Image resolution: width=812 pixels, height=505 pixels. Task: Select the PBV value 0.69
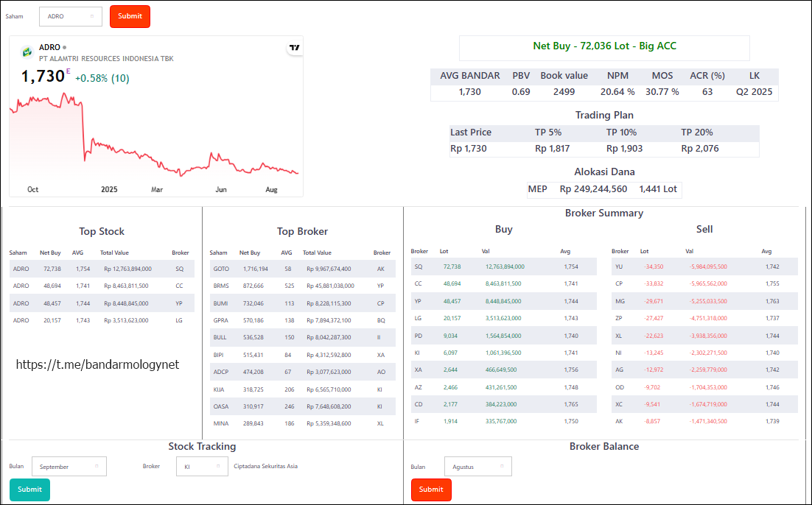point(521,91)
